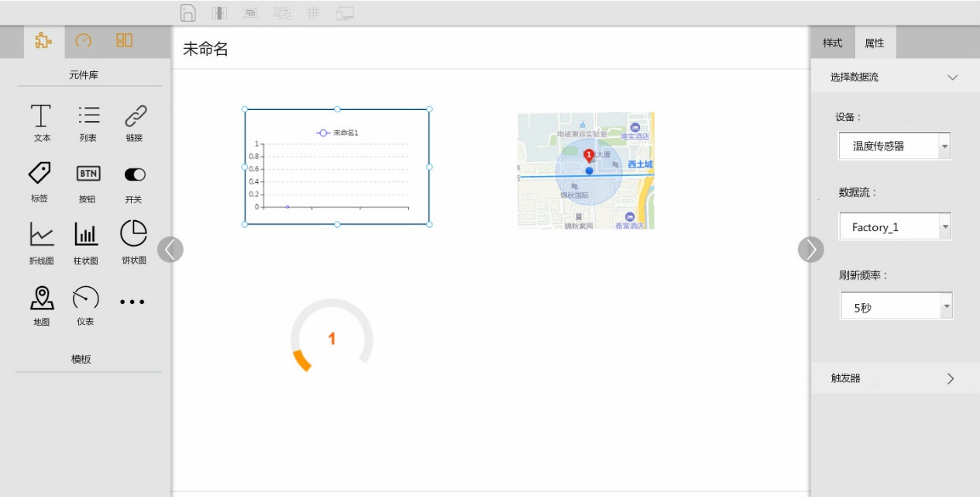The width and height of the screenshot is (980, 497).
Task: Click the map widget on canvas
Action: point(586,171)
